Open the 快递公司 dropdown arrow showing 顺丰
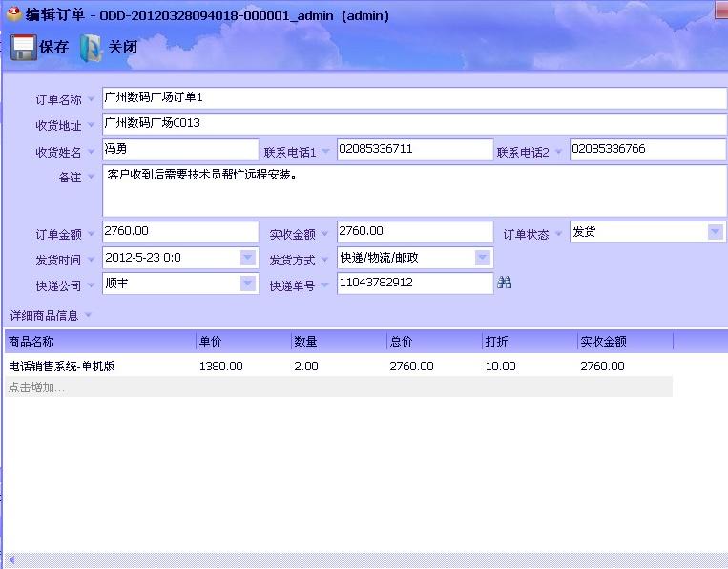 248,283
